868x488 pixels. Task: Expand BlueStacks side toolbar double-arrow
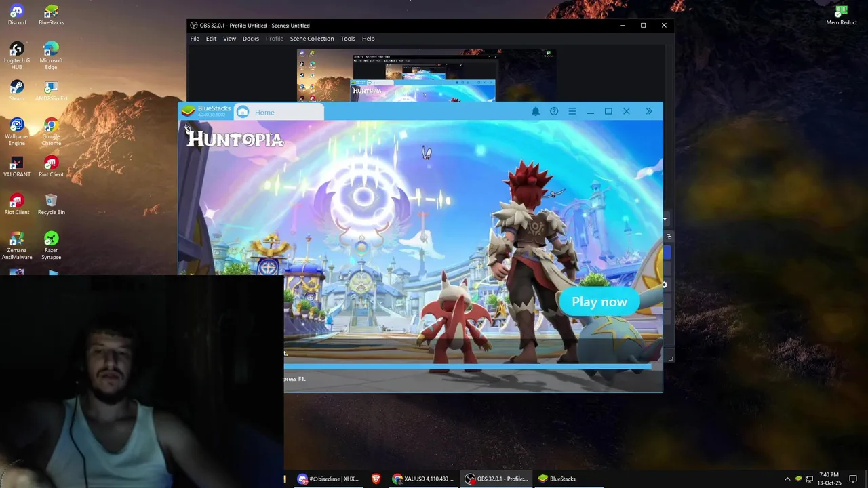[649, 111]
